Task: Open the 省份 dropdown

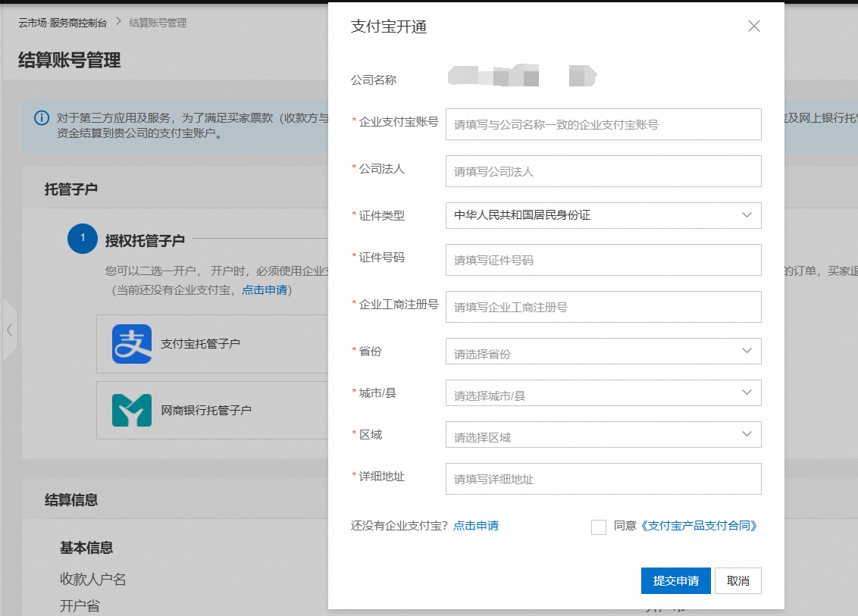Action: pyautogui.click(x=603, y=352)
